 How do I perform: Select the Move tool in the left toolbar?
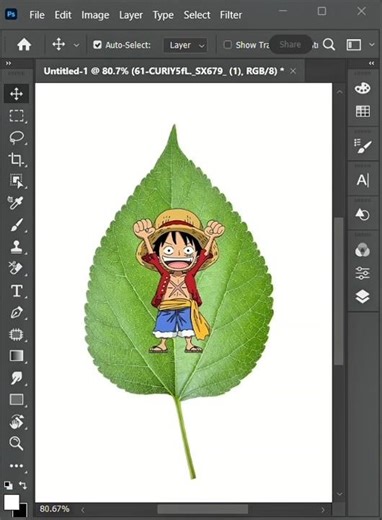[16, 94]
